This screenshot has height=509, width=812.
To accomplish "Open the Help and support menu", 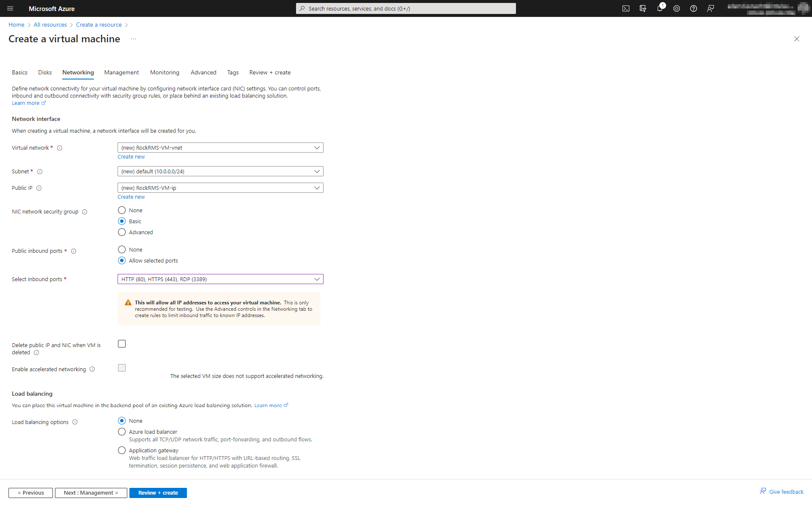I will (x=694, y=8).
